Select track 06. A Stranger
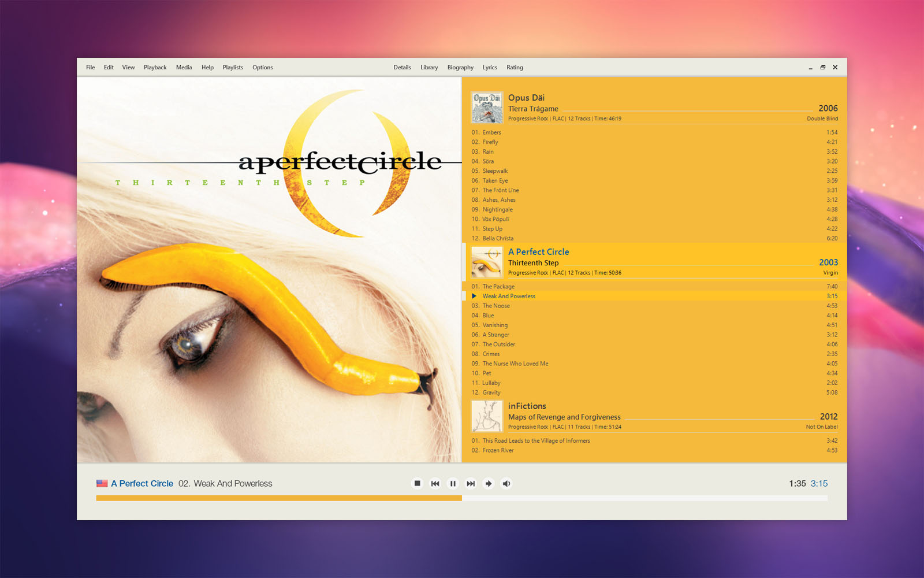Image resolution: width=924 pixels, height=578 pixels. point(654,335)
